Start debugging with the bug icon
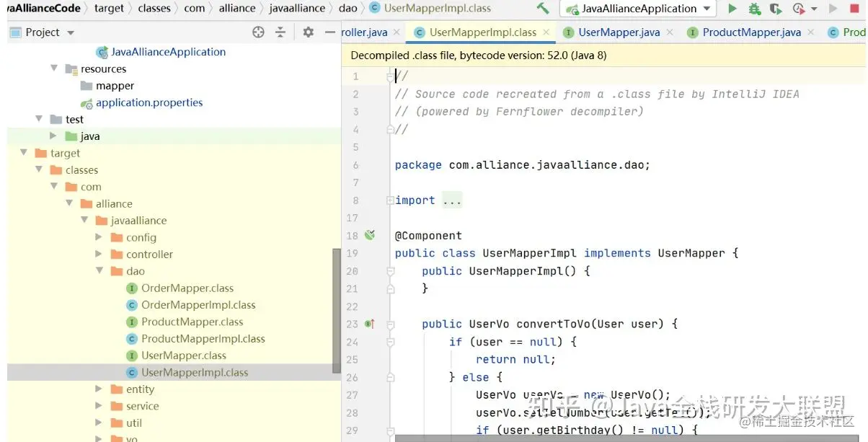Image resolution: width=868 pixels, height=442 pixels. (x=754, y=9)
